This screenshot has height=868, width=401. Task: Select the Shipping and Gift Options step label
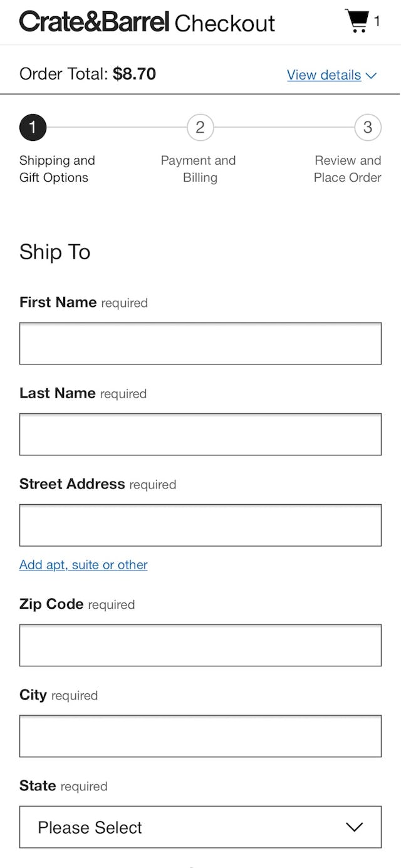point(57,168)
